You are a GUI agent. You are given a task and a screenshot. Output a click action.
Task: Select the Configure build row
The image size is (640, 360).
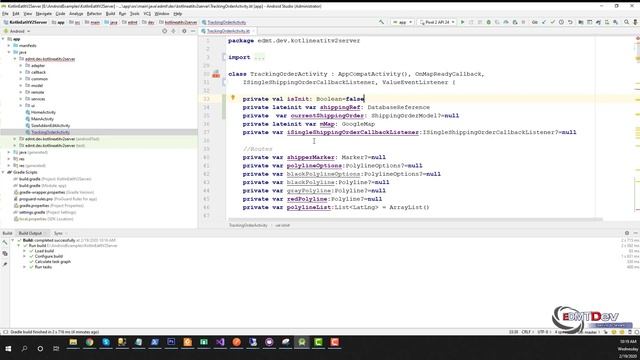point(49,256)
